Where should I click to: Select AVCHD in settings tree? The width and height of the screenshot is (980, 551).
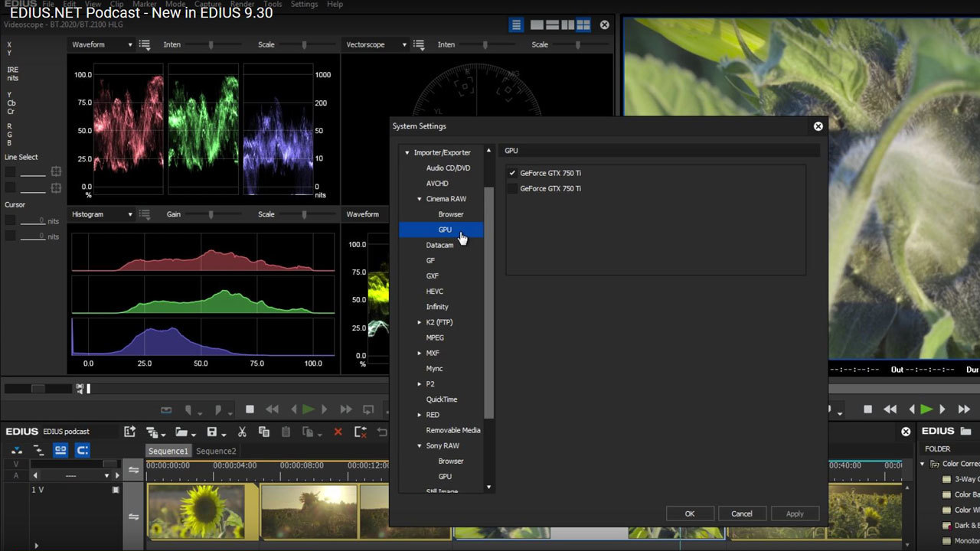click(x=437, y=183)
